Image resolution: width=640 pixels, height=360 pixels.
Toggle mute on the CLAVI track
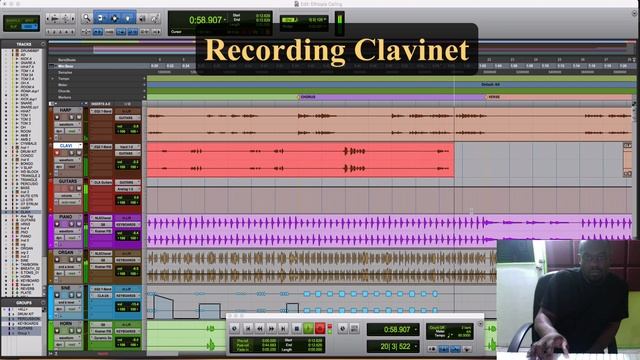tap(78, 153)
